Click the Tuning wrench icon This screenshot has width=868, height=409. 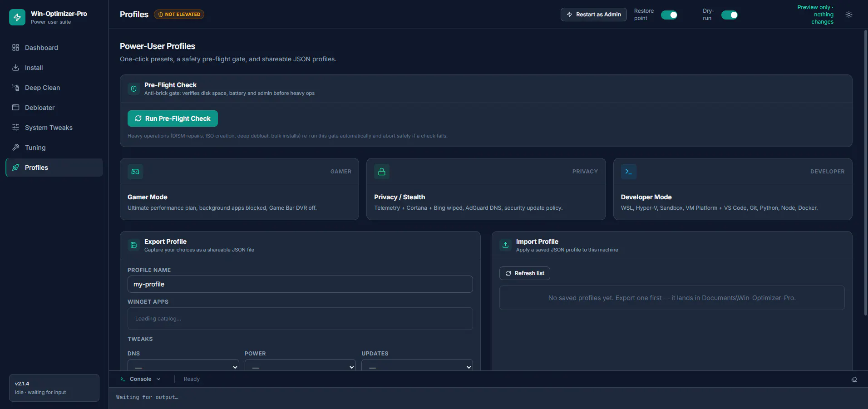[x=15, y=148]
